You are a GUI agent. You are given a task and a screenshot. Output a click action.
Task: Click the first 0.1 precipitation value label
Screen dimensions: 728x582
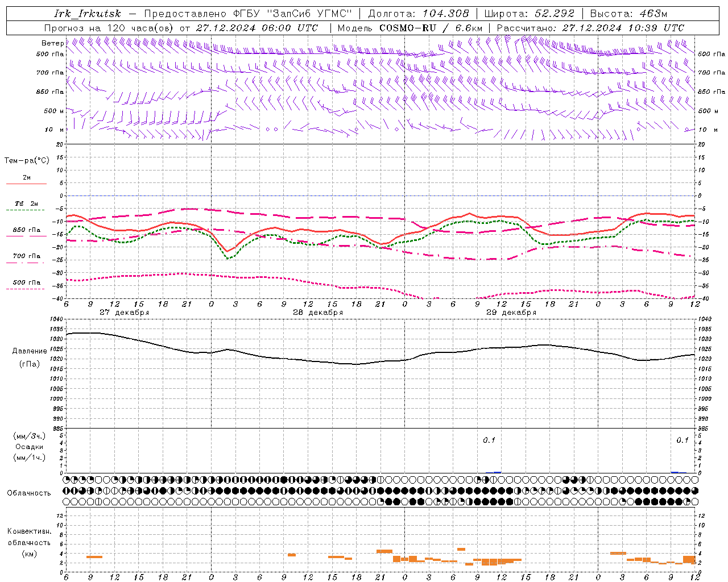(489, 440)
